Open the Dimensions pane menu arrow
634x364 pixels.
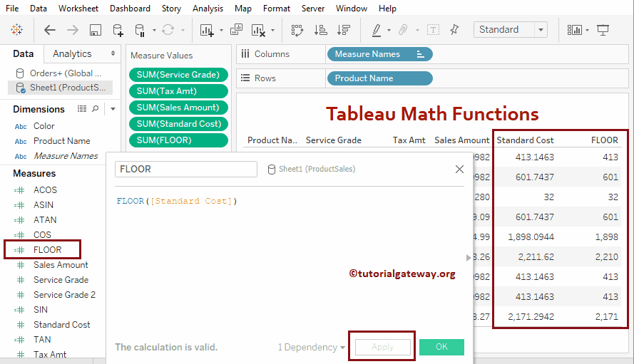[x=113, y=109]
